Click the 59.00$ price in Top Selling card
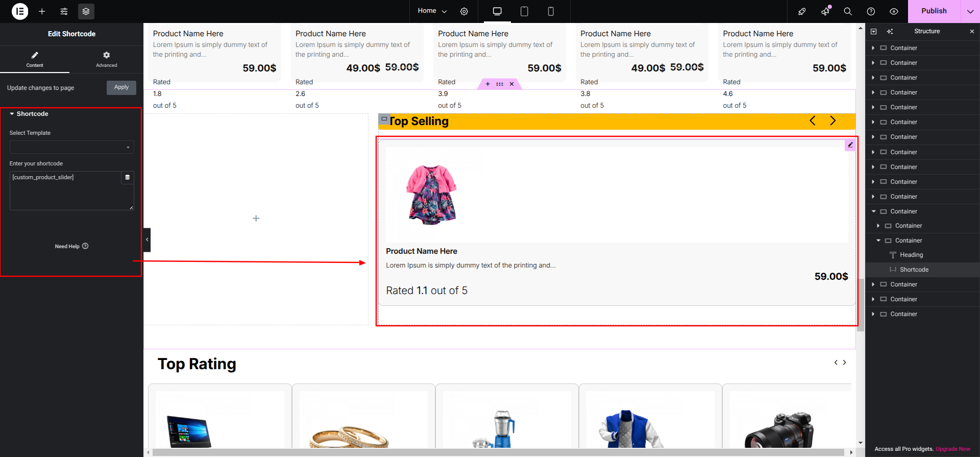 831,276
